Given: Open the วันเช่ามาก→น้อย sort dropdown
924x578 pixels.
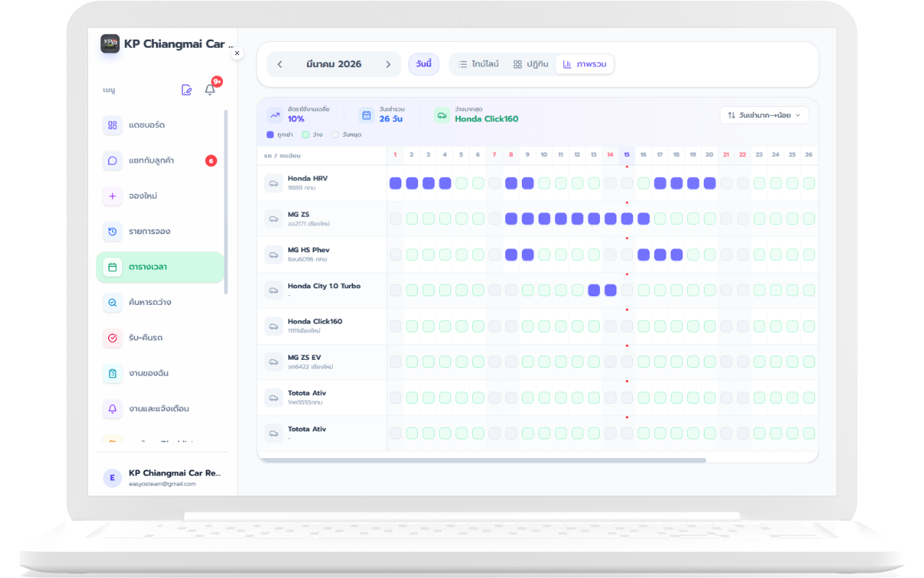Looking at the screenshot, I should pyautogui.click(x=764, y=115).
